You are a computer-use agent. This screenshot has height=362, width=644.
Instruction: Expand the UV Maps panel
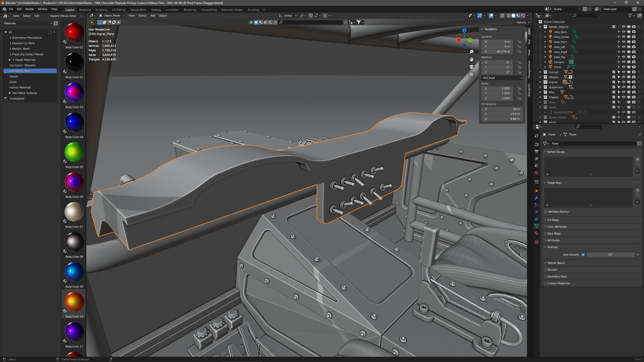click(x=553, y=220)
